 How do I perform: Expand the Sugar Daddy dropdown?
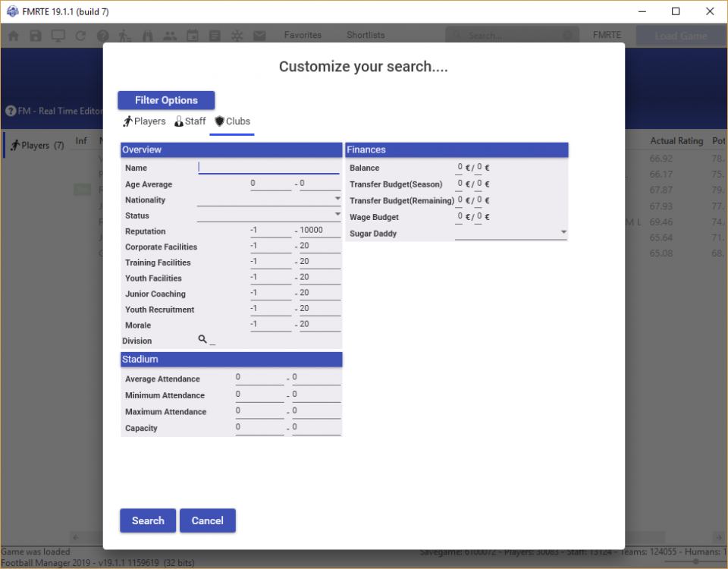[x=563, y=233]
